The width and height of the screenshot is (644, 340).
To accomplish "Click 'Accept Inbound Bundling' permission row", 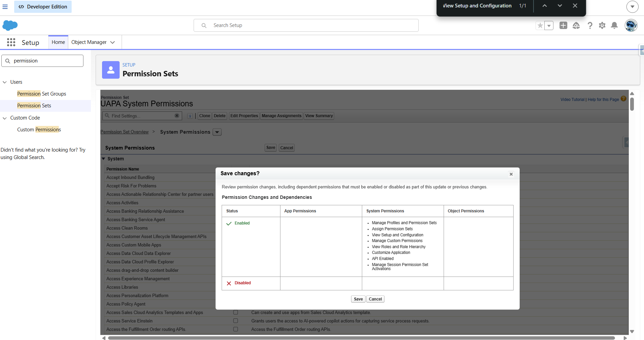I will 130,177.
